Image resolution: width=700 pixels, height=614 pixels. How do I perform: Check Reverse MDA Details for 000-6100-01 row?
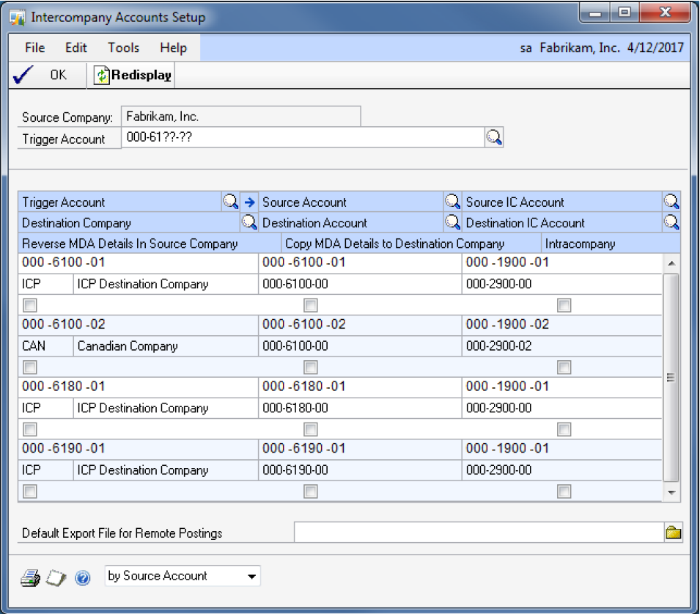coord(30,304)
